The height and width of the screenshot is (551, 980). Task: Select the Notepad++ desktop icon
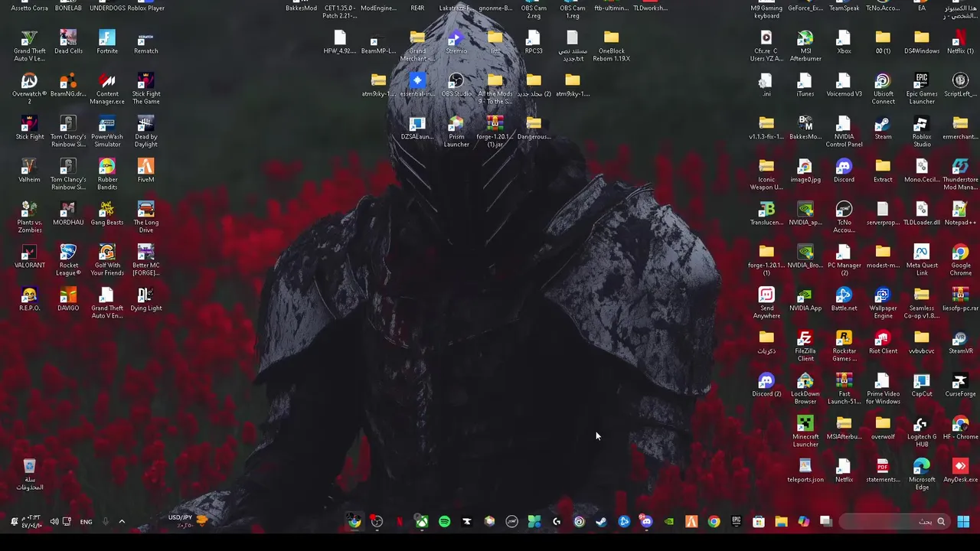click(x=960, y=214)
